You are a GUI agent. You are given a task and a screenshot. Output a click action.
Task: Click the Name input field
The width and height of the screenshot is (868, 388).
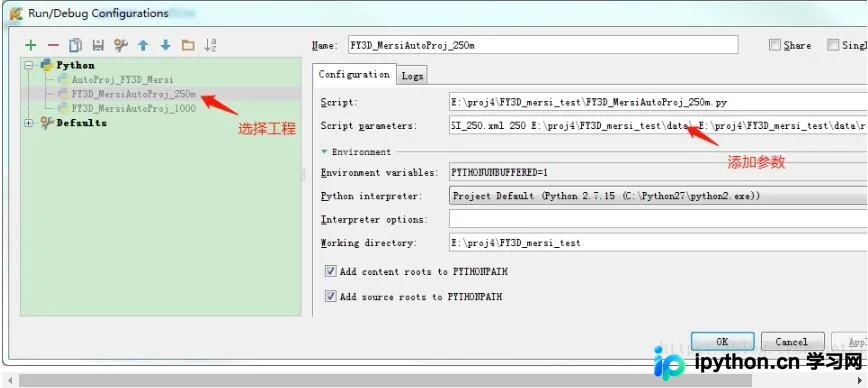[x=542, y=45]
